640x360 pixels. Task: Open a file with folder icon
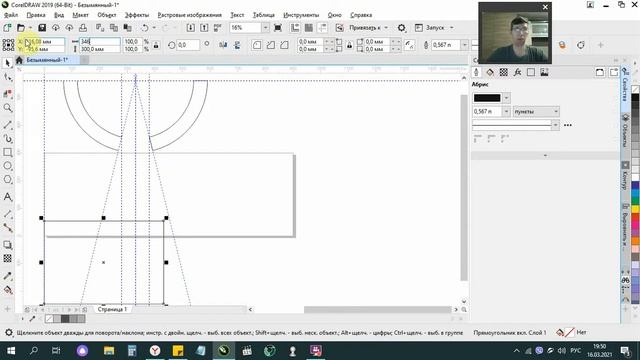tap(21, 28)
